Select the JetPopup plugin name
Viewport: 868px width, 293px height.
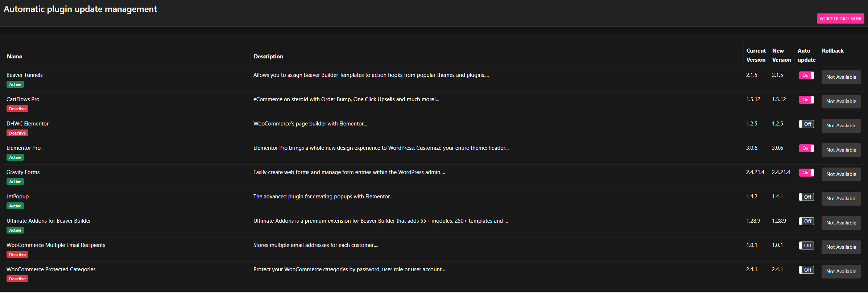17,197
